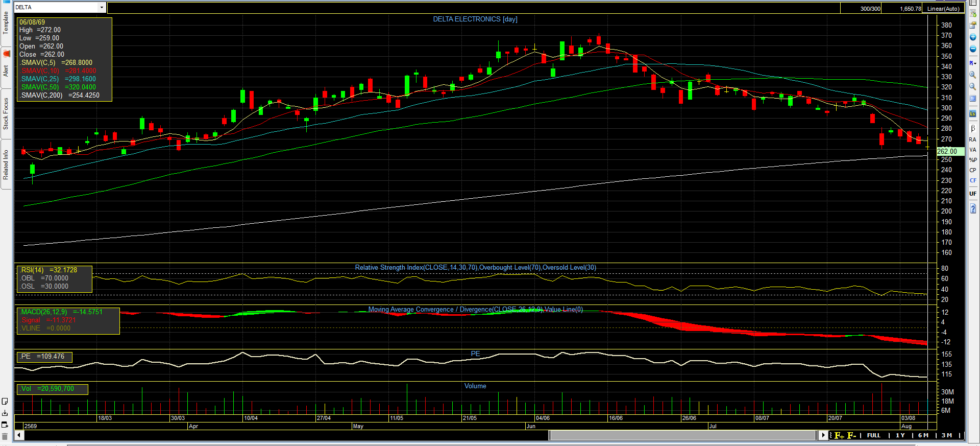Click the horizontal timeline scrollbar thumb
The image size is (980, 446).
[682, 435]
